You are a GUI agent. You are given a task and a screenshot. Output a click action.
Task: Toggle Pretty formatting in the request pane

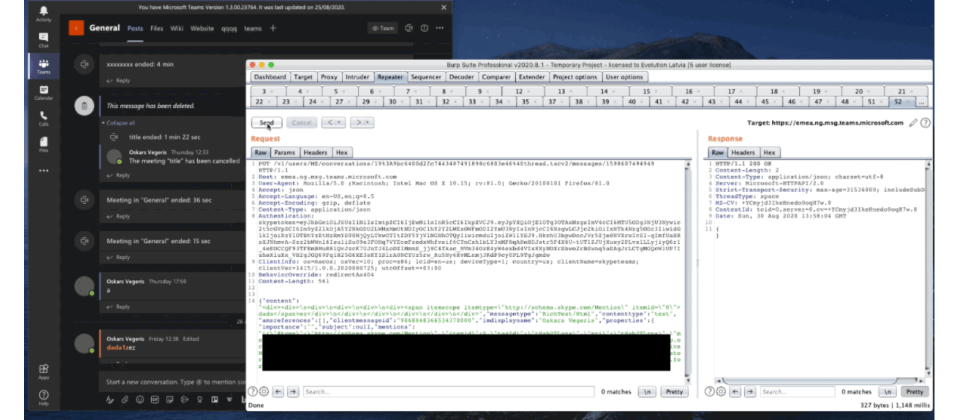point(674,391)
